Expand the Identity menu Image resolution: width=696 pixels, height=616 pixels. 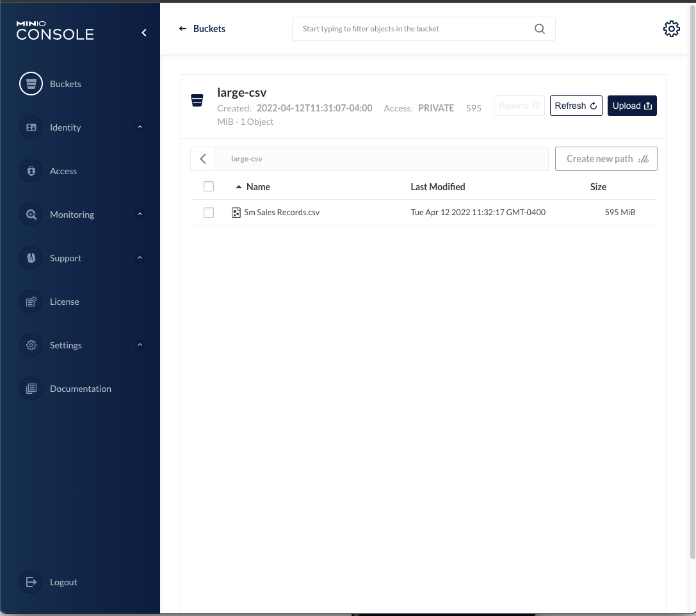coord(140,127)
